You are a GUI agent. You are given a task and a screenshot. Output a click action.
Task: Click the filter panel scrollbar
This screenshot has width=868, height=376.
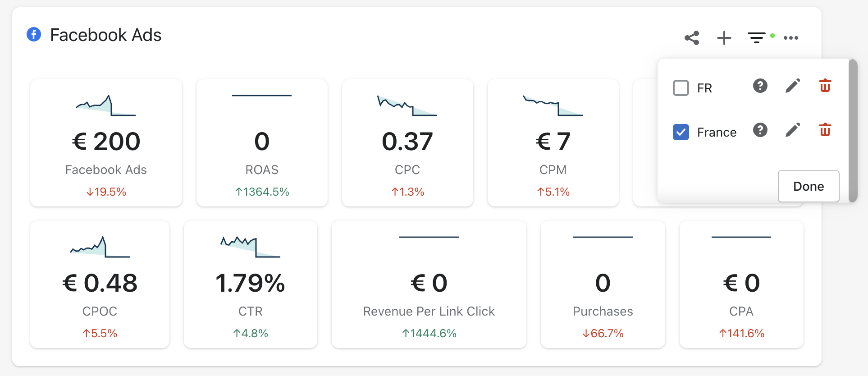coord(853,131)
